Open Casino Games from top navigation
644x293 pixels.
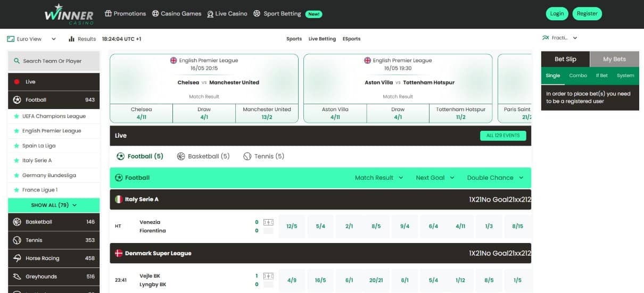pyautogui.click(x=177, y=14)
